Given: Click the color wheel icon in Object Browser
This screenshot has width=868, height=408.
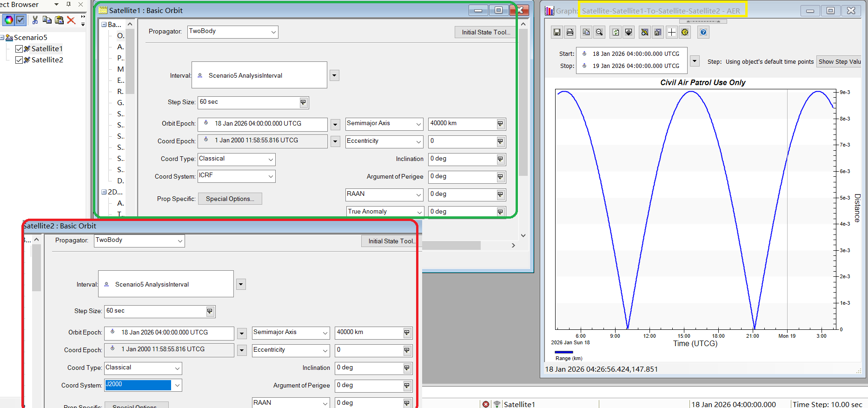Looking at the screenshot, I should tap(9, 20).
